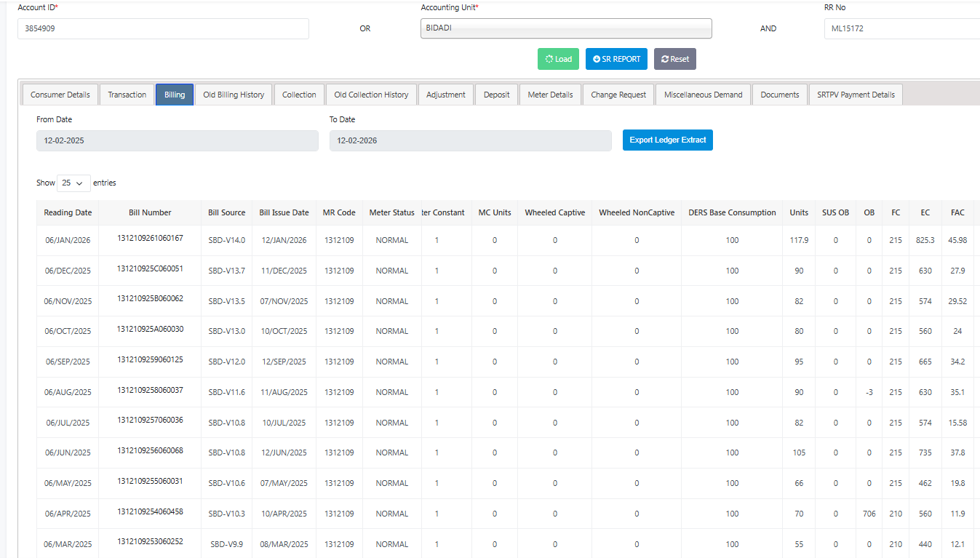Go to the Collection tab
Screen dimensions: 980x558
(299, 95)
